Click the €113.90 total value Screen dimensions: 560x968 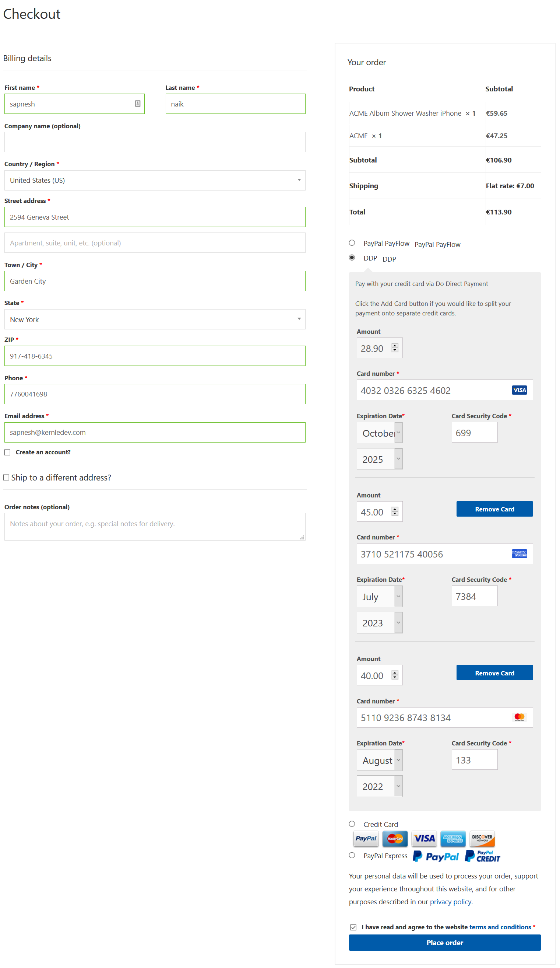tap(499, 212)
